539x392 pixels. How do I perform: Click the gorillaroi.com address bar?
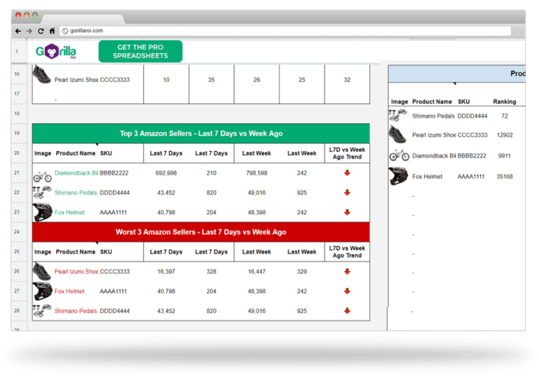click(x=285, y=31)
